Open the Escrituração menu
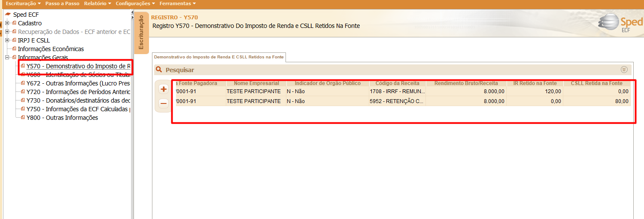The height and width of the screenshot is (219, 644). (x=24, y=3)
